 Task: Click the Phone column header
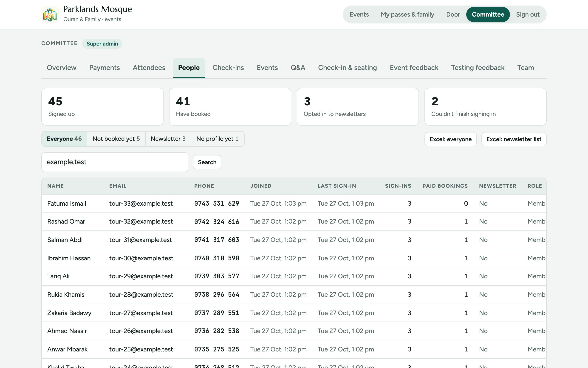click(204, 186)
